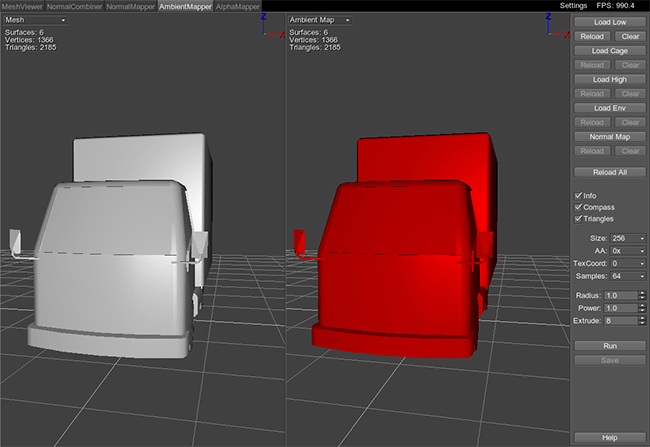Disable the Compass checkbox

pyautogui.click(x=578, y=207)
